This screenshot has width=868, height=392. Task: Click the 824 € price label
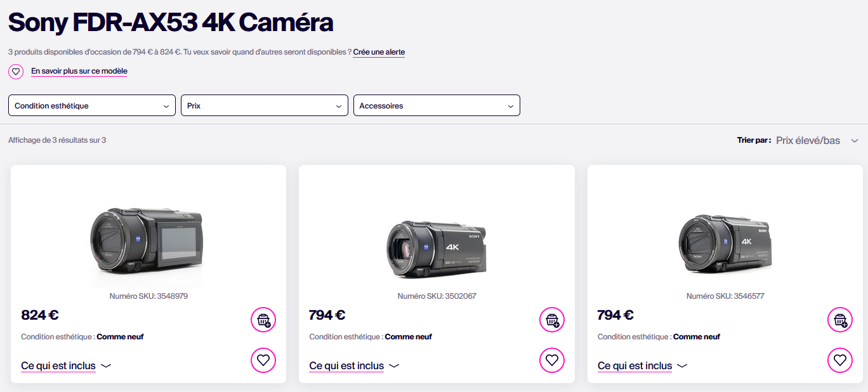tap(40, 315)
